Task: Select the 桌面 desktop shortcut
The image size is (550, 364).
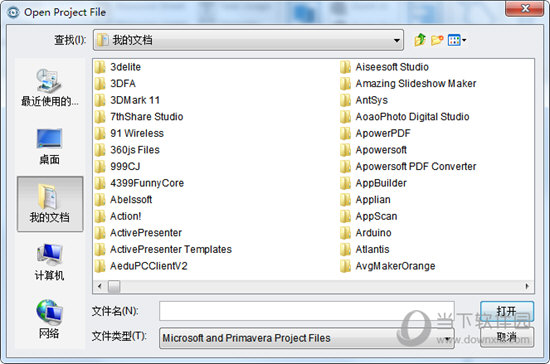Action: pyautogui.click(x=49, y=146)
